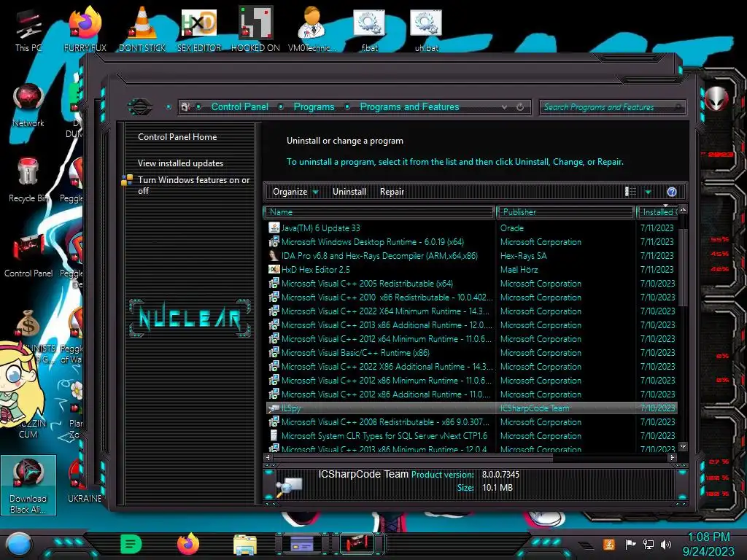Click the volume speaker tray icon
The image size is (747, 560).
pos(666,544)
